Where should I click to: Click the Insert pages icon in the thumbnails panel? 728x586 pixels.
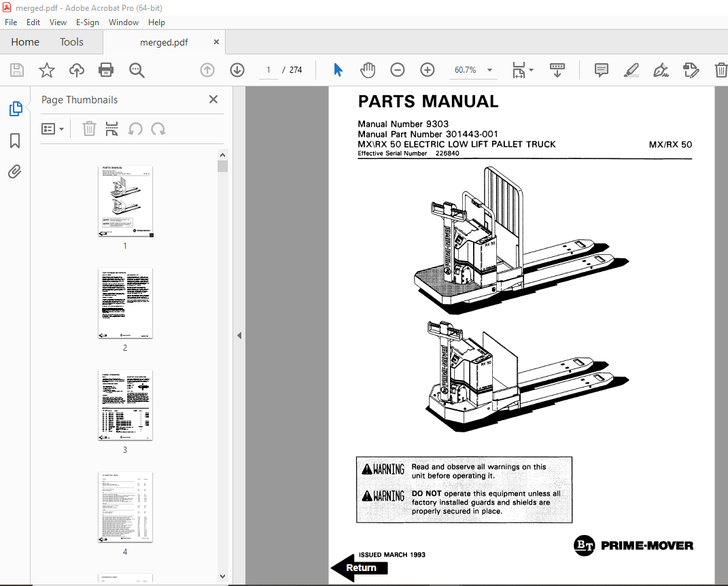tap(111, 128)
